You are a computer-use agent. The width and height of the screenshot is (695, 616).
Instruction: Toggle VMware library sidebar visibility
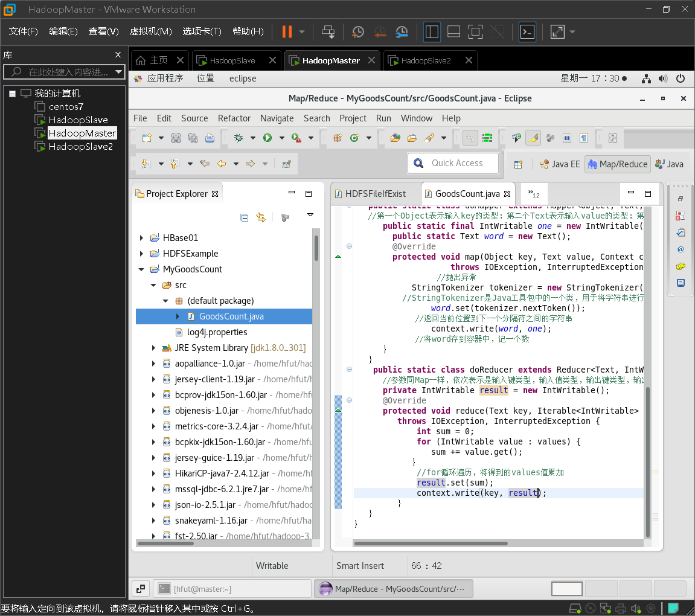click(432, 32)
